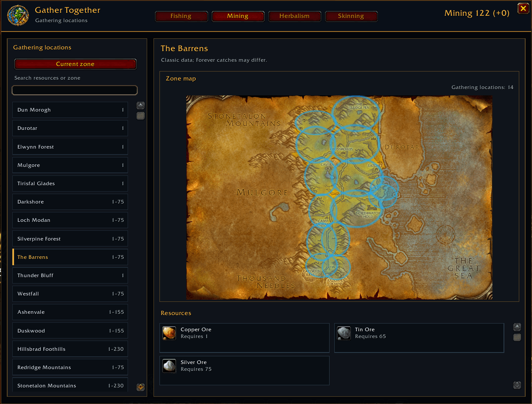Click the zone list scroll-down arrow icon

coord(141,387)
